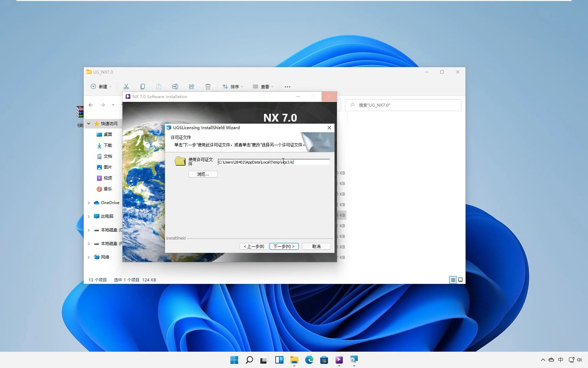Click the network tray icon
The width and height of the screenshot is (588, 368).
tap(571, 360)
